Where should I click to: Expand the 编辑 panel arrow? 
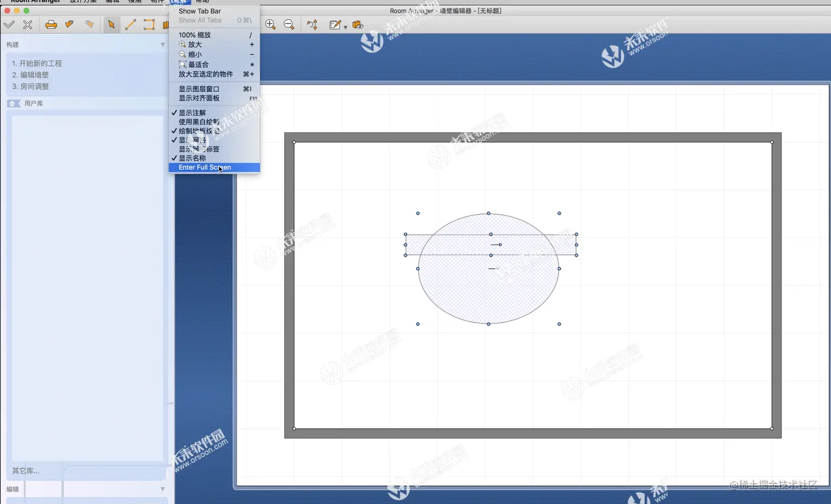(163, 489)
